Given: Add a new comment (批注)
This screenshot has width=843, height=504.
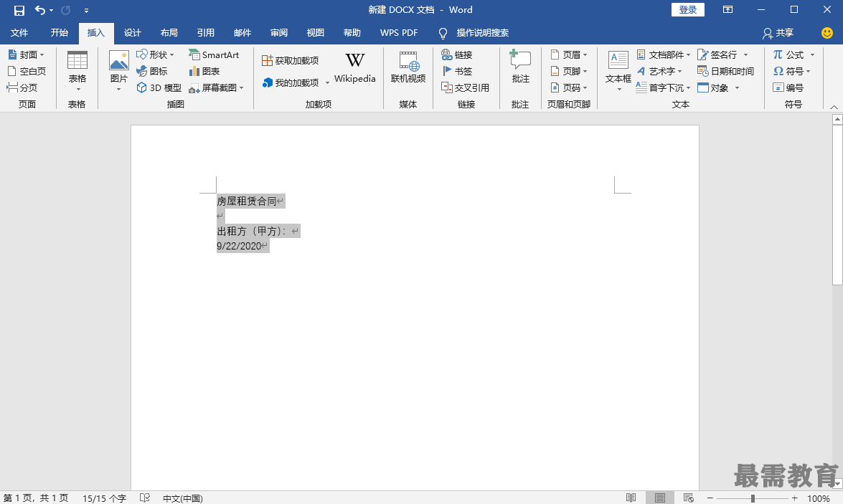Looking at the screenshot, I should [x=520, y=67].
